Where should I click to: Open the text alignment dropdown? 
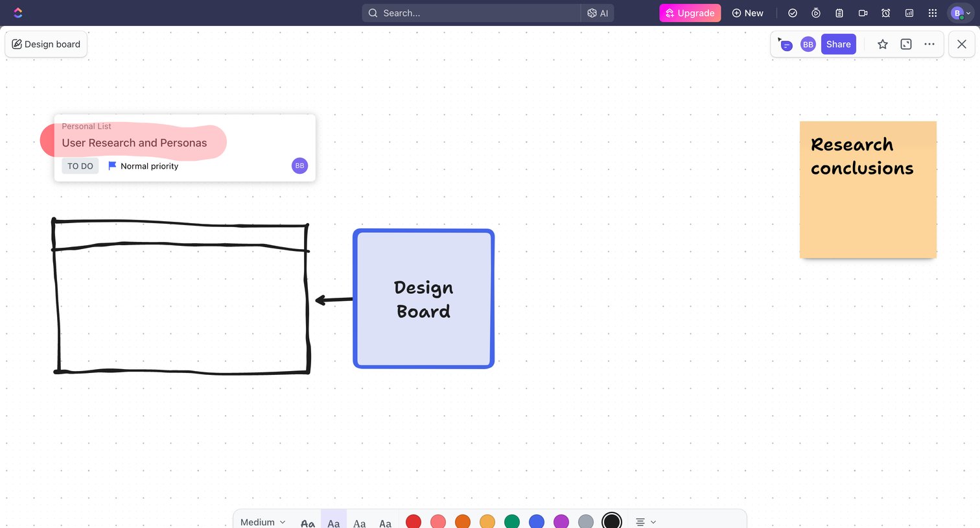pos(646,522)
